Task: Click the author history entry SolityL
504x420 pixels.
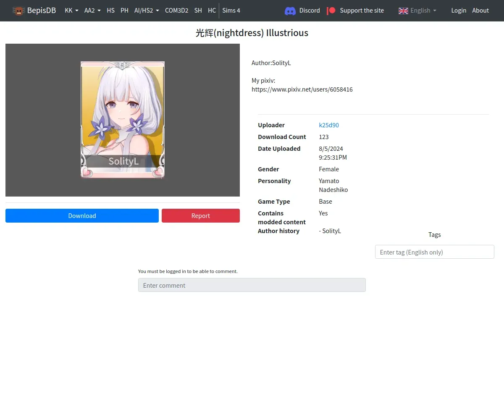Action: click(x=330, y=231)
